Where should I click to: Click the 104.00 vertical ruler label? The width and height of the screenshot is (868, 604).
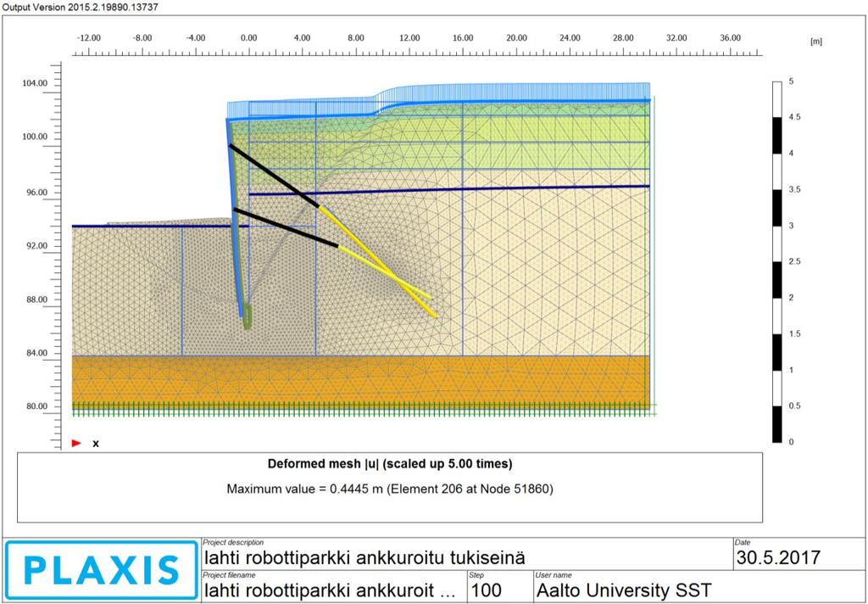pyautogui.click(x=35, y=83)
